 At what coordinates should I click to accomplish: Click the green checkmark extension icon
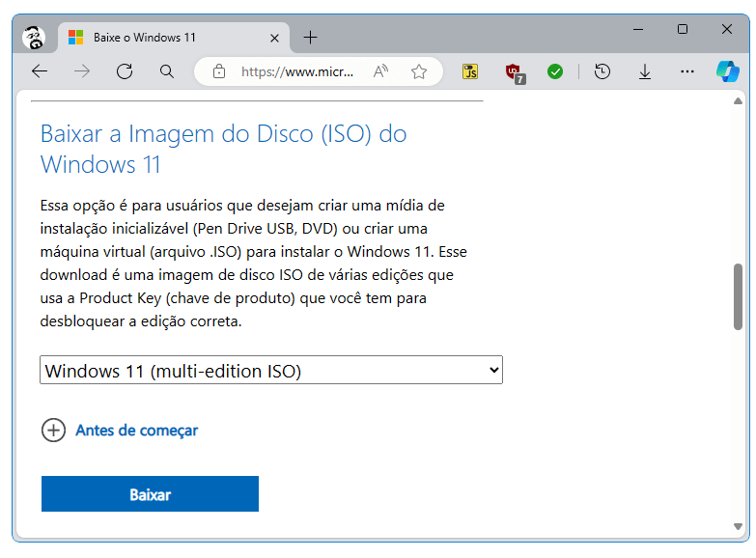coord(555,71)
